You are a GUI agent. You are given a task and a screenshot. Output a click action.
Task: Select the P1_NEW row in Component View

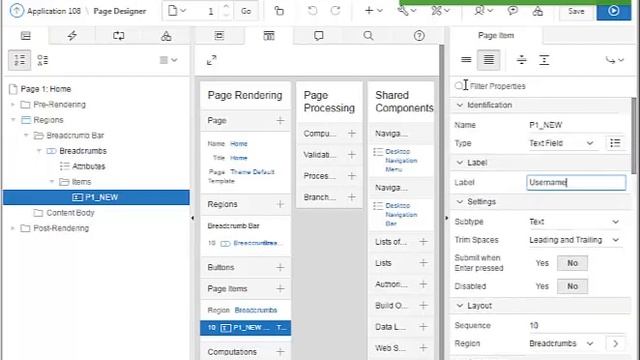[245, 328]
